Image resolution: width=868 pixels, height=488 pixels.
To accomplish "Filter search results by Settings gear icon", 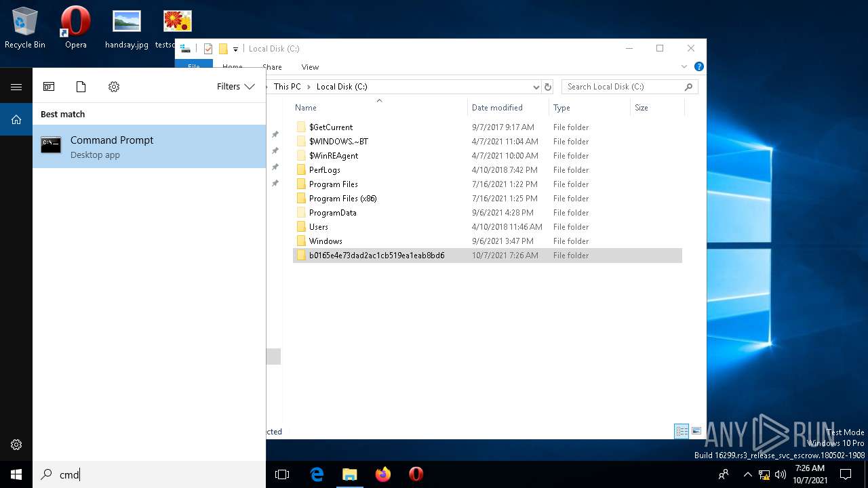I will tap(114, 87).
